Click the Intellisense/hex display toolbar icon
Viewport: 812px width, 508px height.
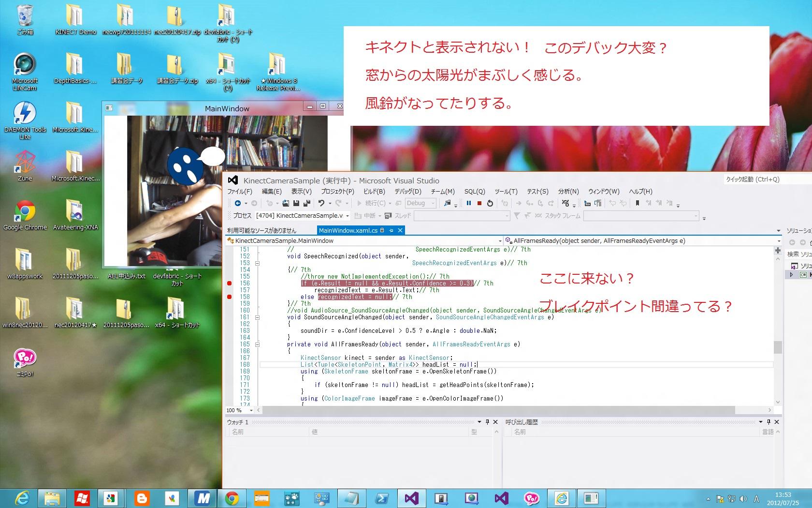(565, 203)
